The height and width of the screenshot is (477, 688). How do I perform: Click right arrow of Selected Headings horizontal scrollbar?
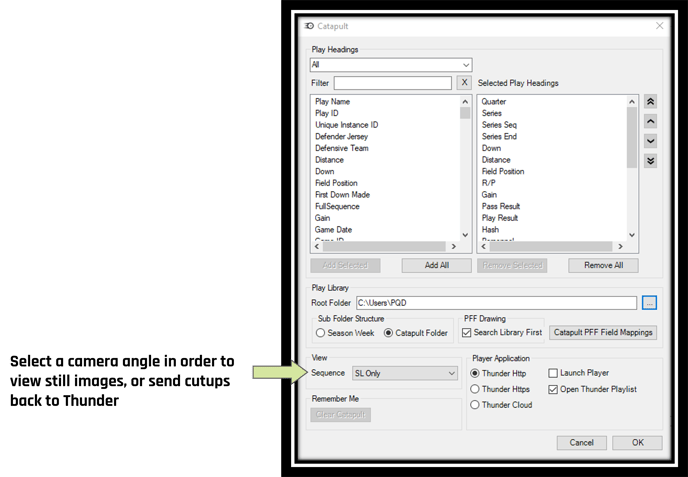click(x=620, y=247)
